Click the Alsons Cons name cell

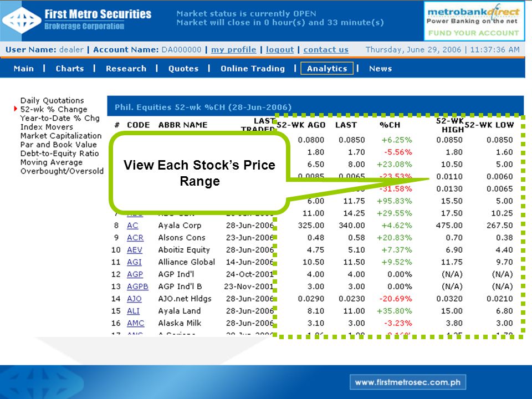coord(182,238)
